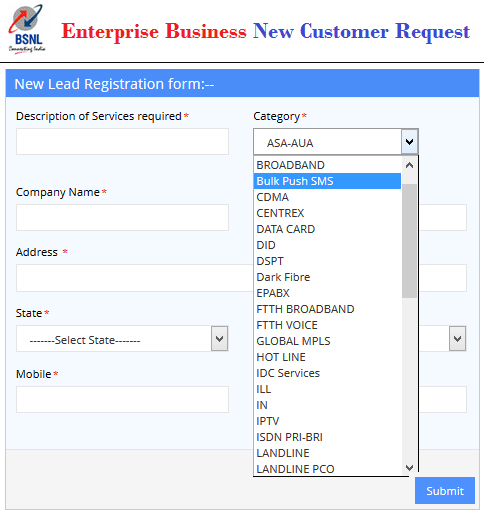Choose LANDLINE PCO option
Screen dimensions: 484x515
[x=327, y=469]
